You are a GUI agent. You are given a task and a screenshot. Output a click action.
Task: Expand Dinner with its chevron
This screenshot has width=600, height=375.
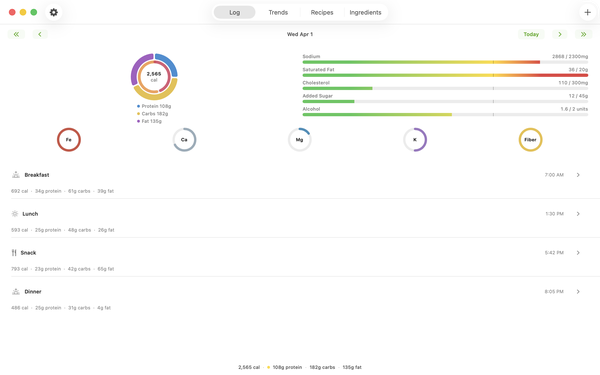click(578, 292)
